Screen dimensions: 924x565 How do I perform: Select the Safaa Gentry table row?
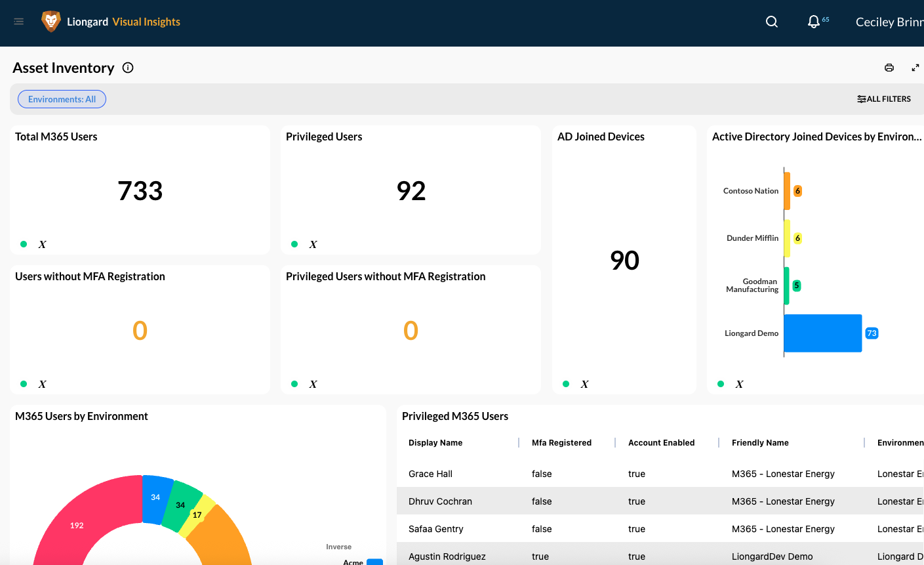pyautogui.click(x=660, y=529)
